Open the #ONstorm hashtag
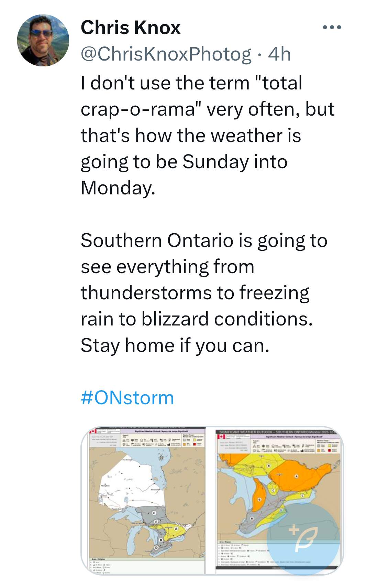This screenshot has height=588, width=366. (x=127, y=398)
